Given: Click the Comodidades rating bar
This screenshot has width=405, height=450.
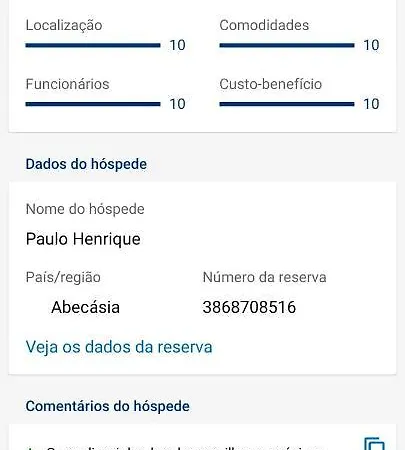Looking at the screenshot, I should 287,45.
